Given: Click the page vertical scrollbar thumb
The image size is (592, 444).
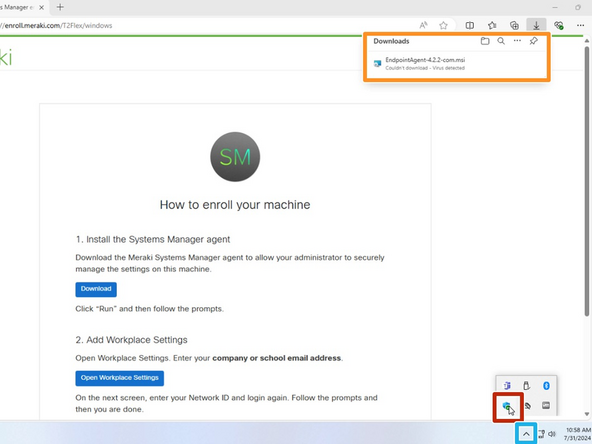Looking at the screenshot, I should (x=587, y=181).
